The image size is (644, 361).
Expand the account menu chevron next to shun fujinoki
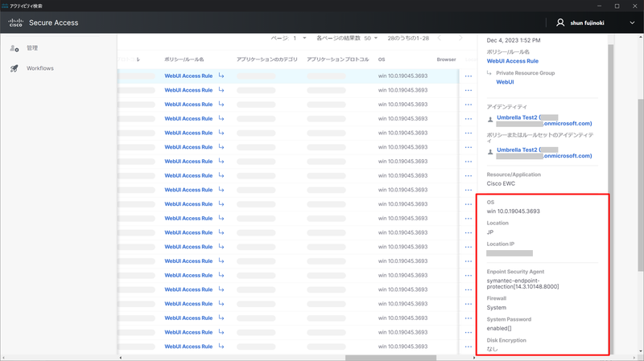(632, 23)
